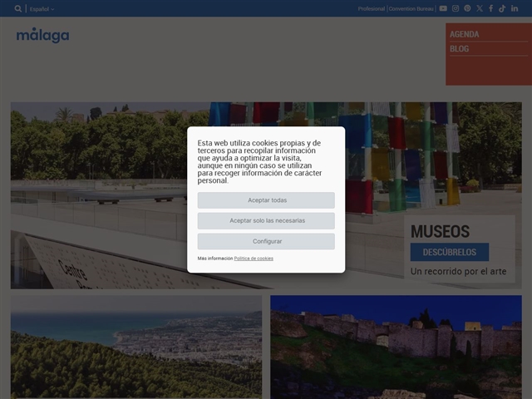Click the MUSEOS heading
The height and width of the screenshot is (399, 532).
[x=440, y=232]
